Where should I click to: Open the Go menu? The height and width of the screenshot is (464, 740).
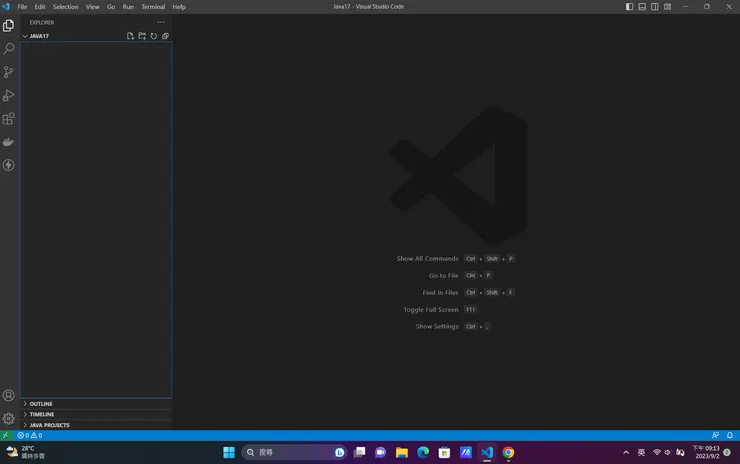click(111, 7)
